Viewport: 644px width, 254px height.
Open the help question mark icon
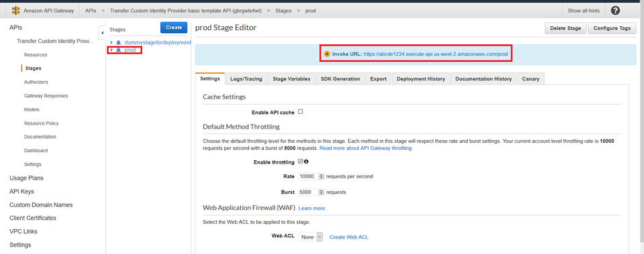[615, 11]
